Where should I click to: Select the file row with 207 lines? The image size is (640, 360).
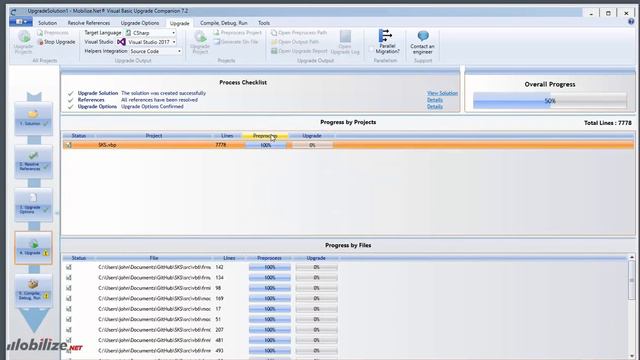pos(345,330)
